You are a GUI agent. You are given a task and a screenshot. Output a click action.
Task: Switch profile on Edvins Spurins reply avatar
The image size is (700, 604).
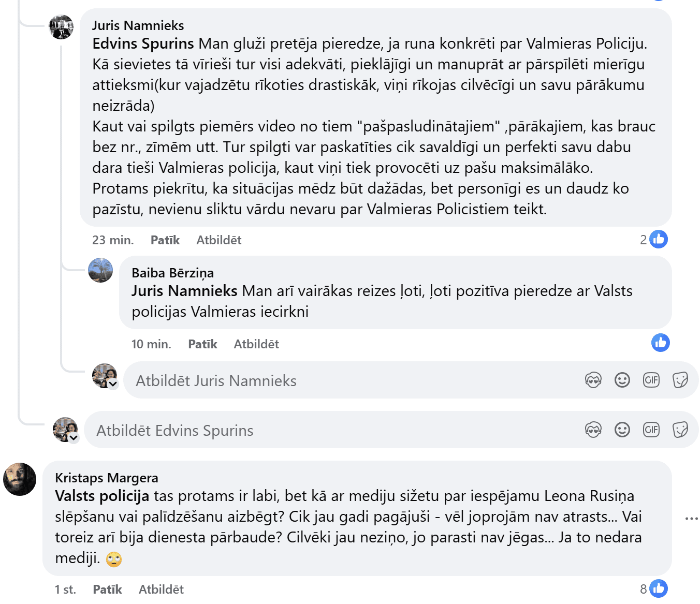pyautogui.click(x=74, y=438)
